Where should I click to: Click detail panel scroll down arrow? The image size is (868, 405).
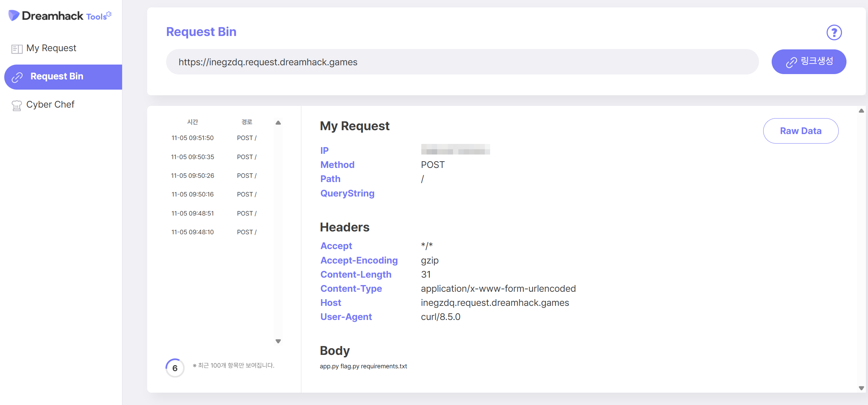(x=861, y=388)
